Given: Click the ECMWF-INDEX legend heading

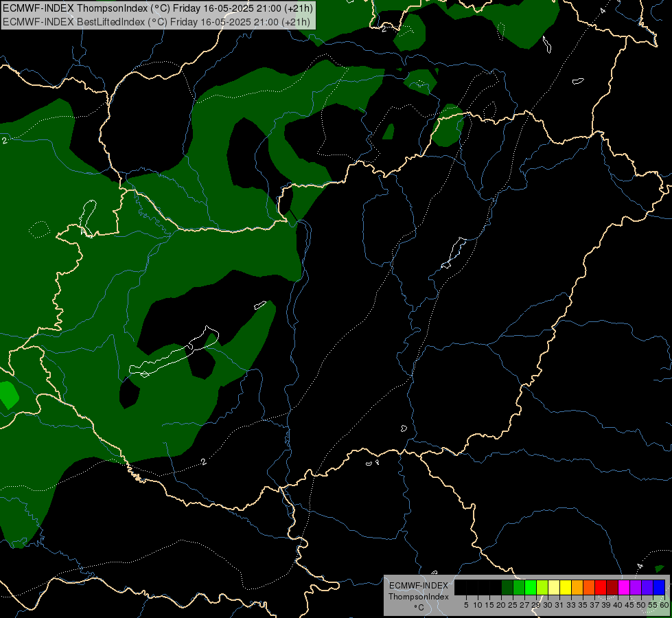Looking at the screenshot, I should click(x=419, y=586).
